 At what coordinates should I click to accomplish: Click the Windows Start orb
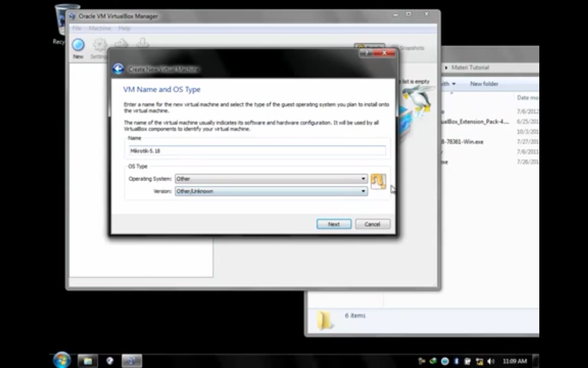pyautogui.click(x=62, y=360)
